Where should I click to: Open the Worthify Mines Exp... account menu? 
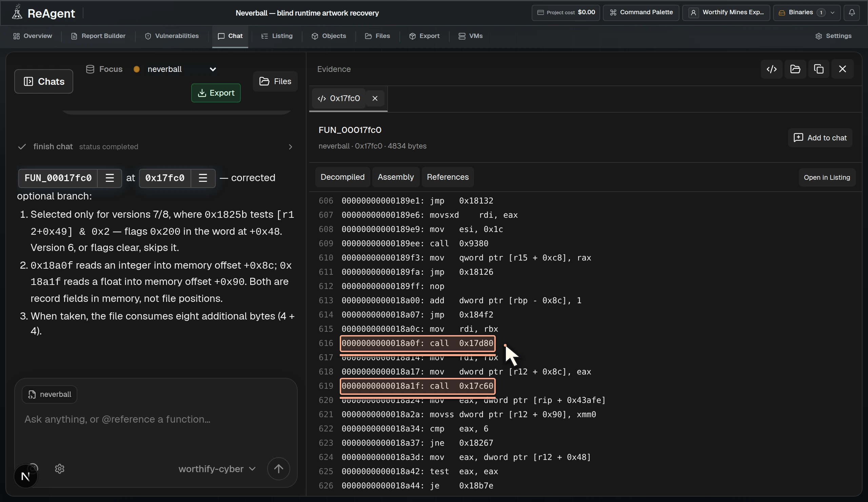(x=726, y=13)
